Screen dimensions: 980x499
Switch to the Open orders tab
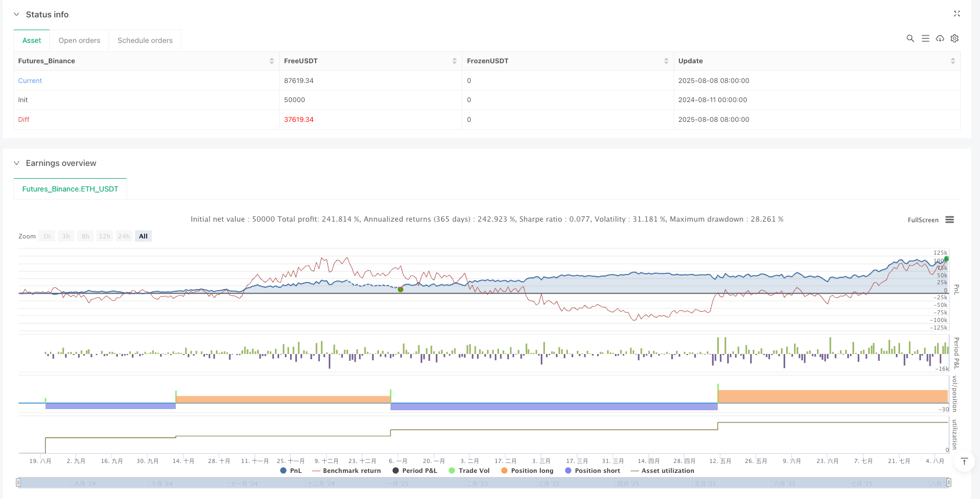click(x=79, y=41)
